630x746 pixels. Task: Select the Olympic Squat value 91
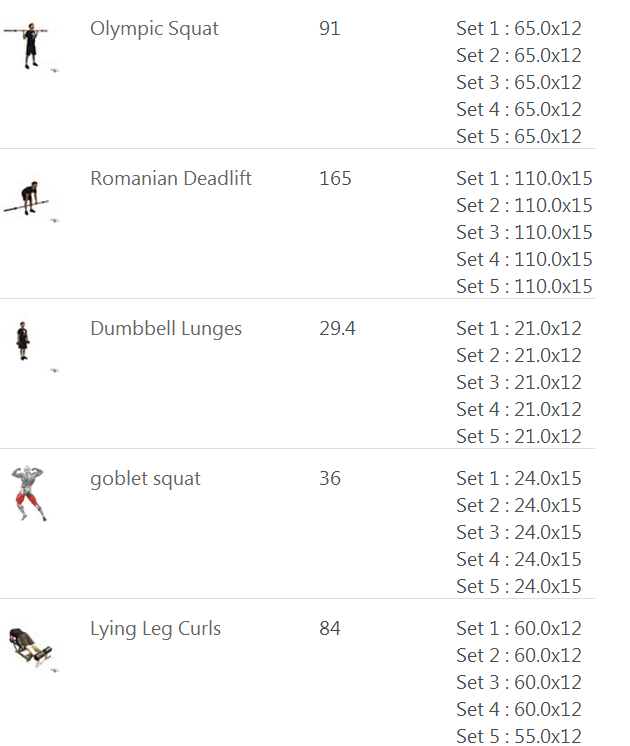pyautogui.click(x=330, y=29)
